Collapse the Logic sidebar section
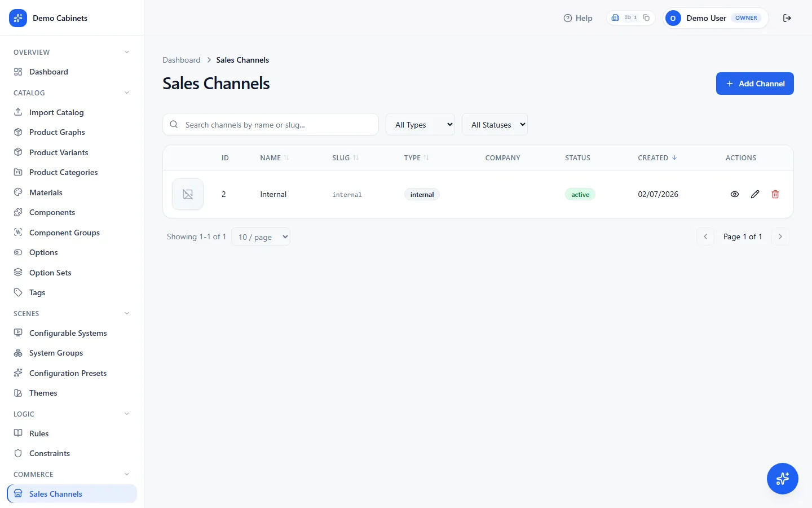Image resolution: width=812 pixels, height=508 pixels. 127,414
